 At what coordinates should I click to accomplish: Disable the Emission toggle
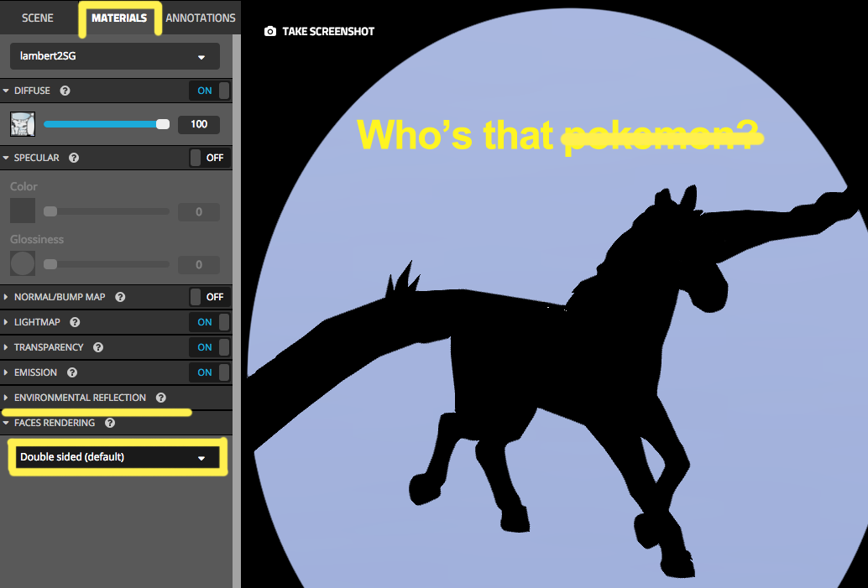click(209, 372)
